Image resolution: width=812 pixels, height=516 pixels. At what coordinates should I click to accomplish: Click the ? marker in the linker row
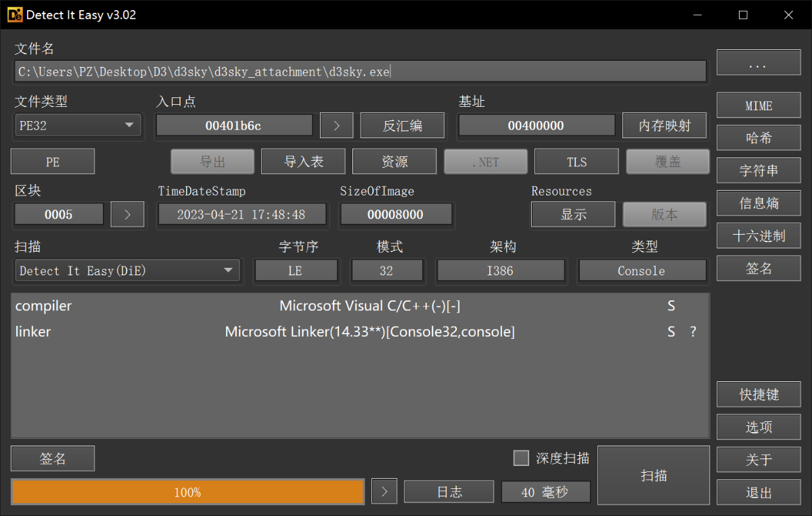tap(693, 331)
